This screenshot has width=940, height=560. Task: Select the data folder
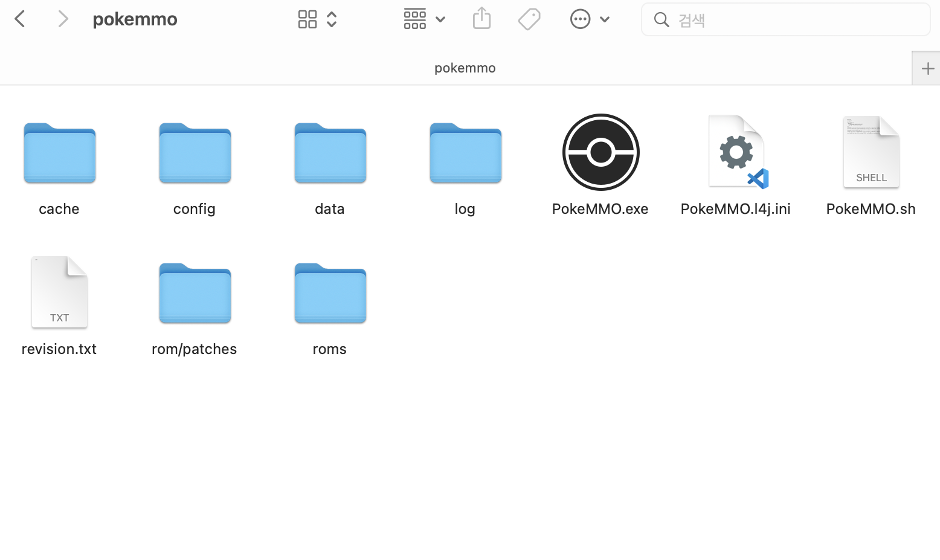(330, 153)
